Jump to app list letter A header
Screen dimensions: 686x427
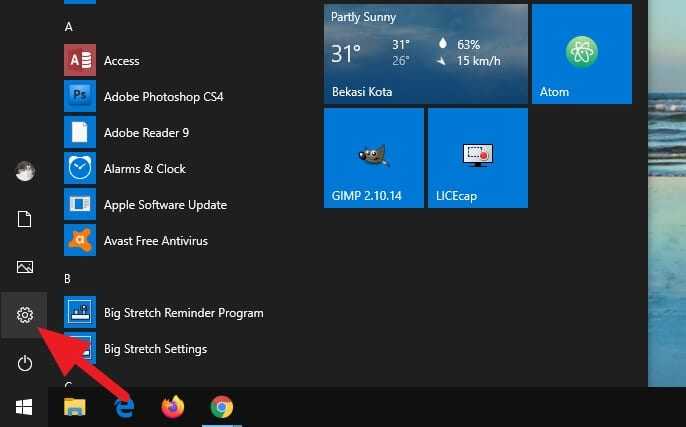tap(68, 27)
